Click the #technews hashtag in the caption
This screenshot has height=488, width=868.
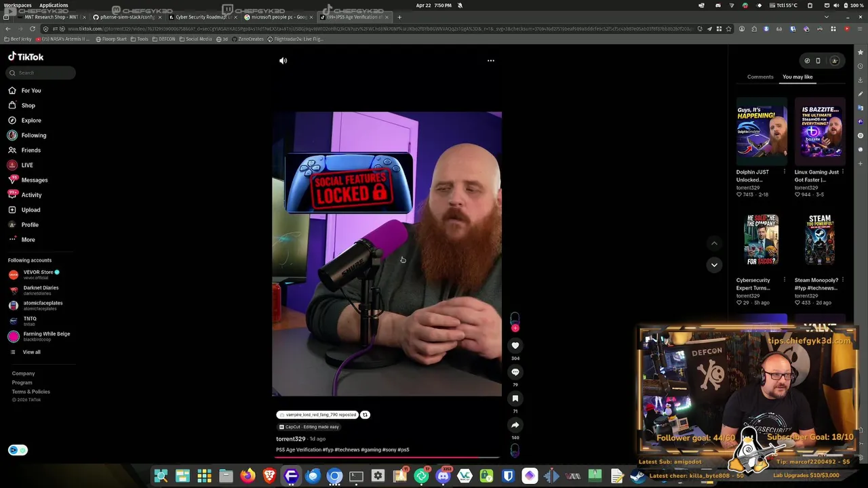pyautogui.click(x=347, y=450)
